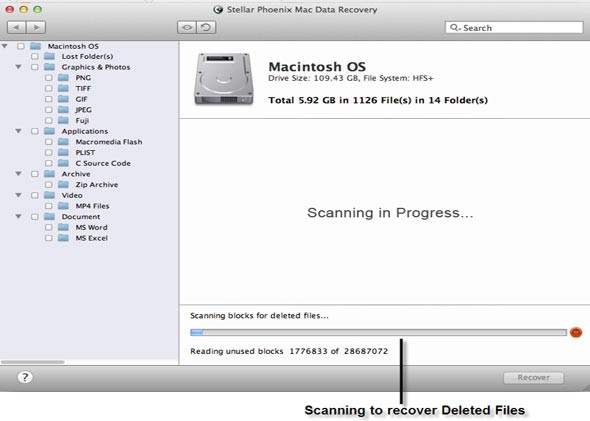Click the Recover button
590x421 pixels.
point(534,377)
